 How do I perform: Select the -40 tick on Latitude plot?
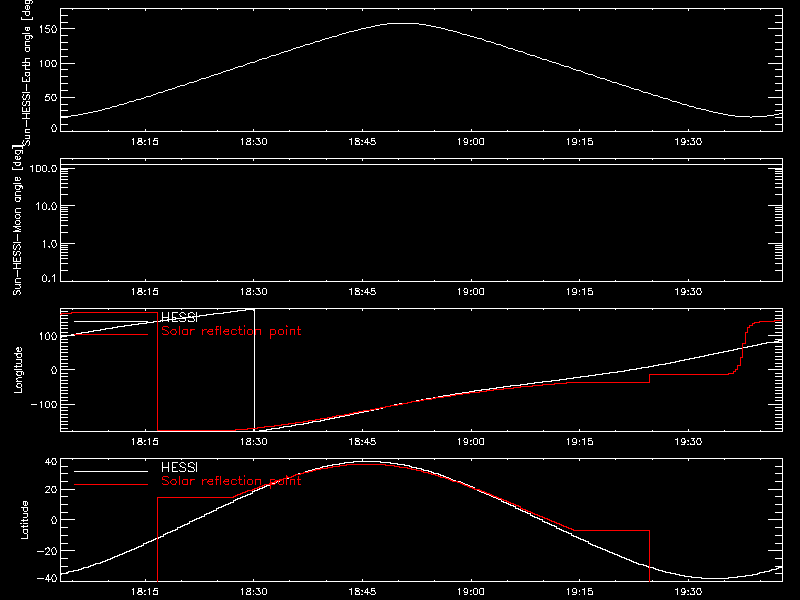(x=47, y=578)
